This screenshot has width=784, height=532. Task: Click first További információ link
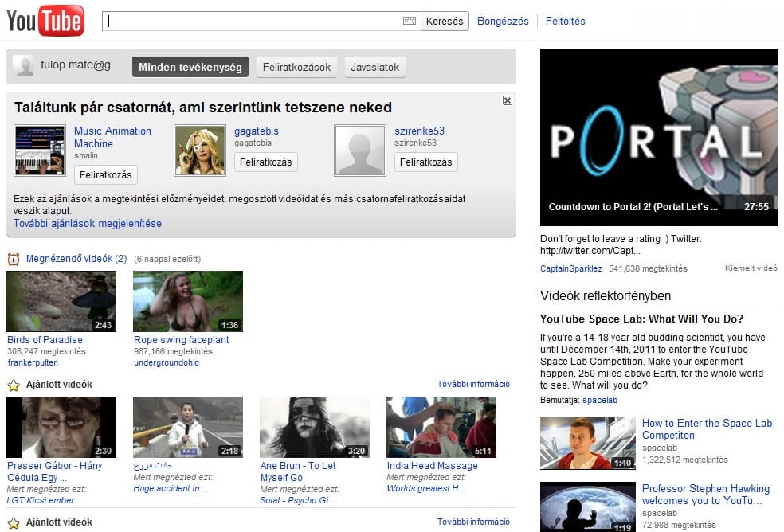tap(473, 384)
